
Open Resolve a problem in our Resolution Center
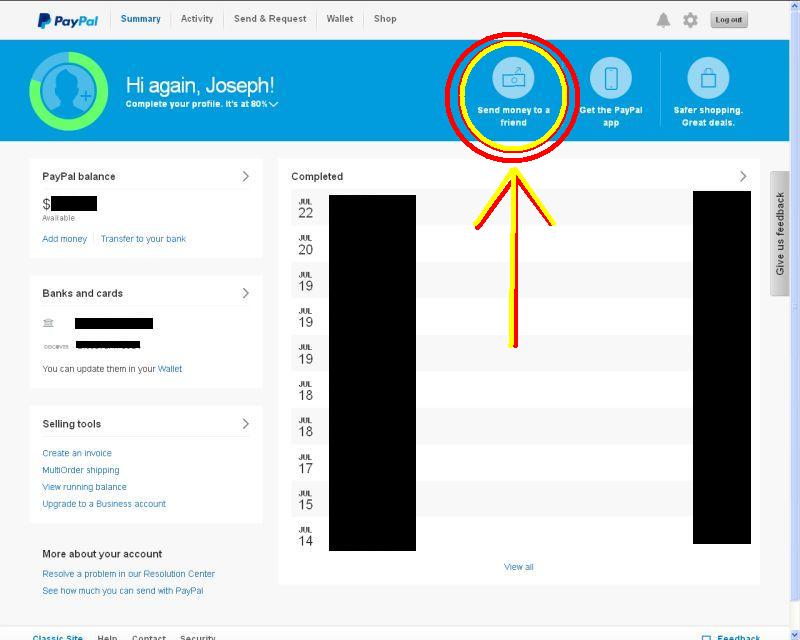coord(129,574)
